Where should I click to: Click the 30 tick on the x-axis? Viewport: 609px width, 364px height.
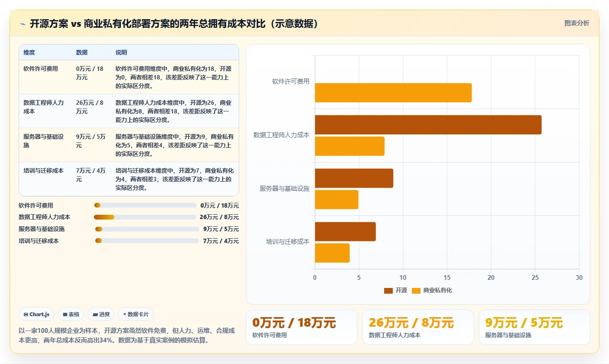click(x=579, y=277)
